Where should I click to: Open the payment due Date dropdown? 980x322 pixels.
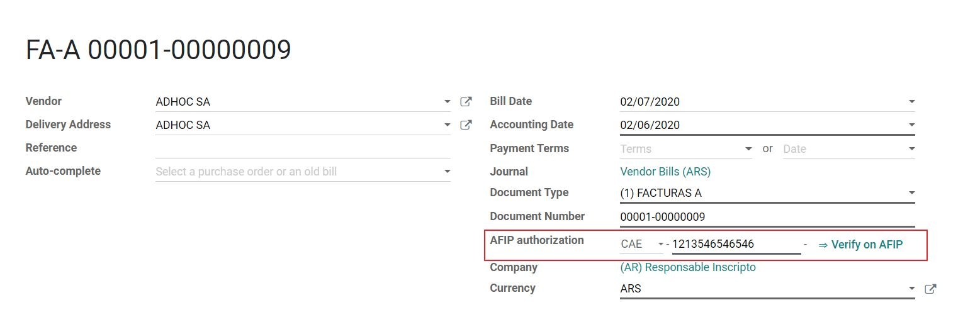911,149
